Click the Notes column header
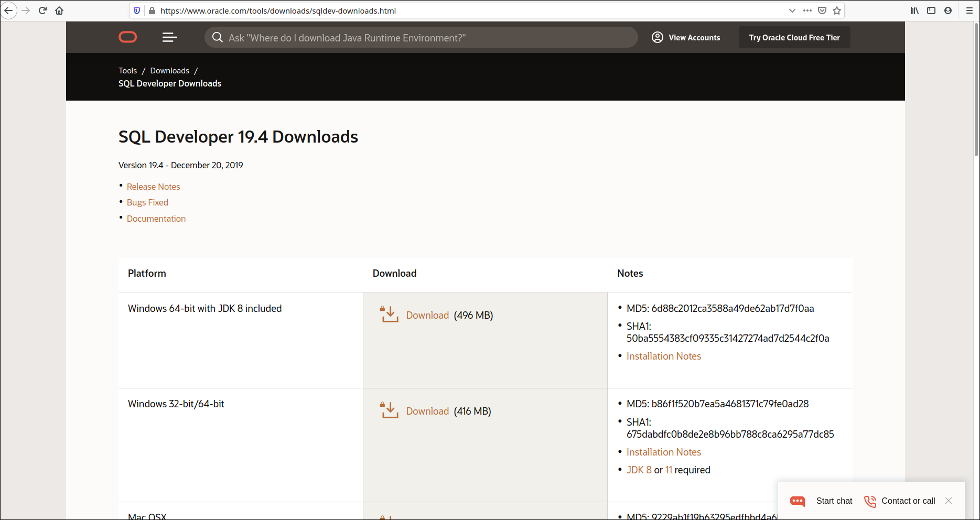The height and width of the screenshot is (520, 980). (630, 273)
